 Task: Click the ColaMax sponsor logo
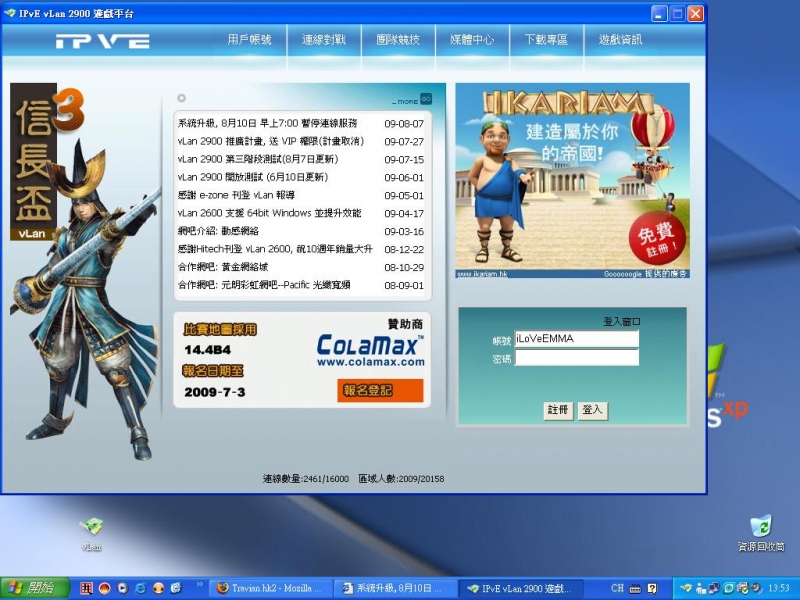click(x=370, y=349)
